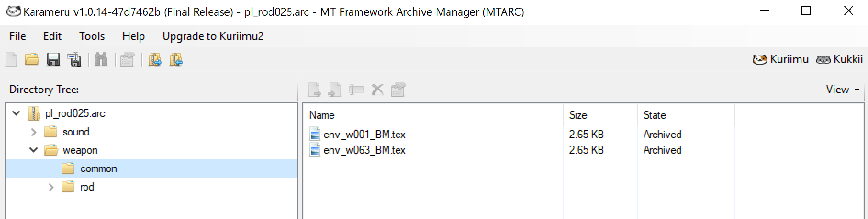This screenshot has width=868, height=219.
Task: Save the archive with the floppy icon
Action: tap(53, 60)
